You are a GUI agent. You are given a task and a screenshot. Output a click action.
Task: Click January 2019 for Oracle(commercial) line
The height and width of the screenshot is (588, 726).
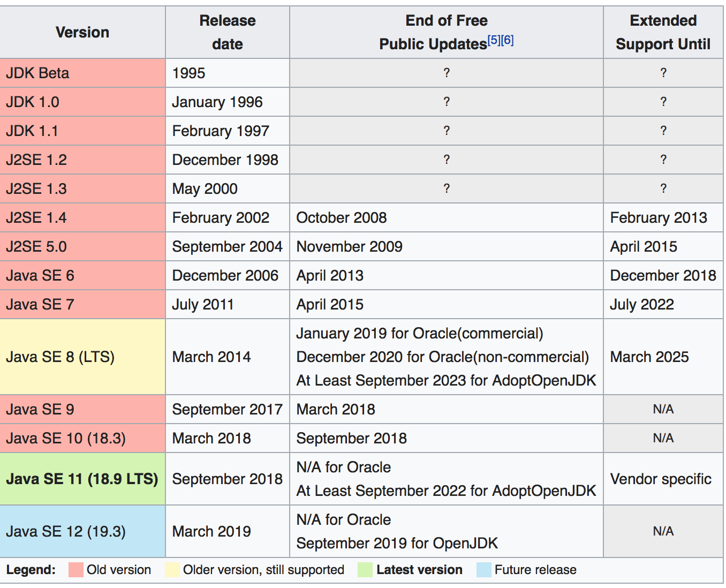(420, 333)
